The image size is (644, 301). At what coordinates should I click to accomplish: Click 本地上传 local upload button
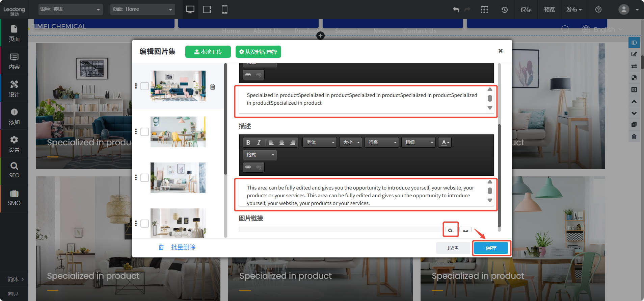point(208,52)
